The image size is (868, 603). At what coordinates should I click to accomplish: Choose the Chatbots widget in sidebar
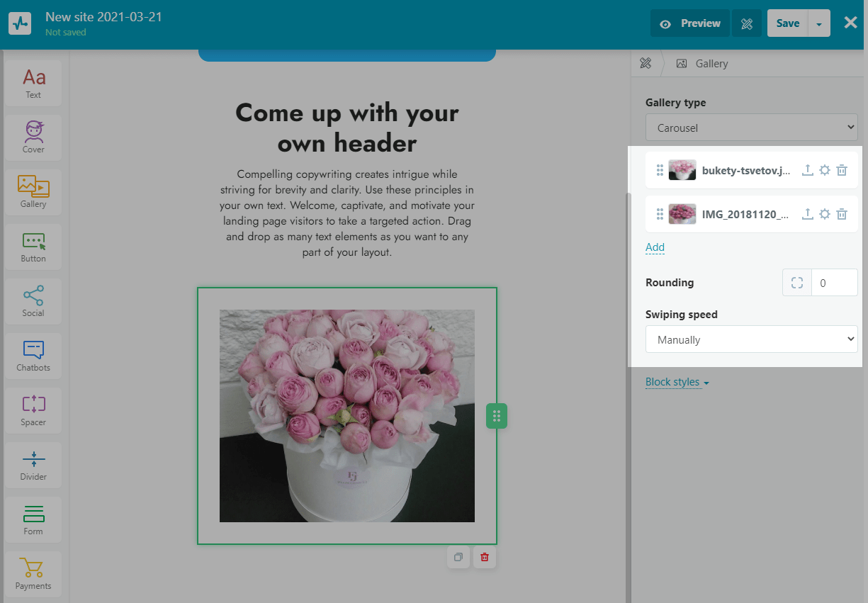click(x=33, y=356)
